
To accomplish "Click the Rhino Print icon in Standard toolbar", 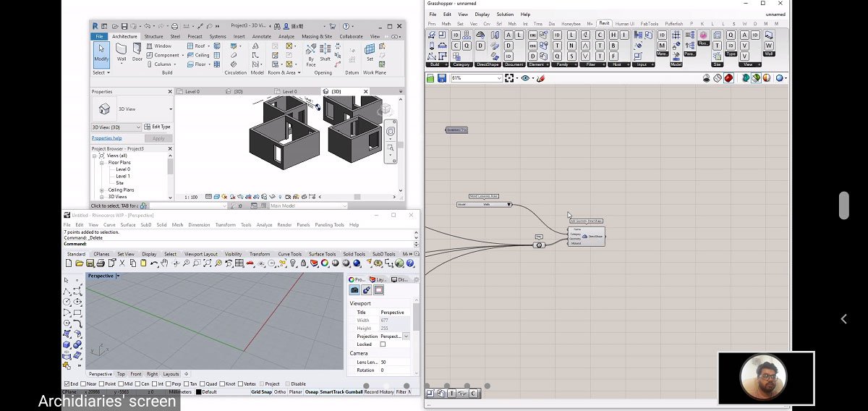I will pyautogui.click(x=100, y=263).
